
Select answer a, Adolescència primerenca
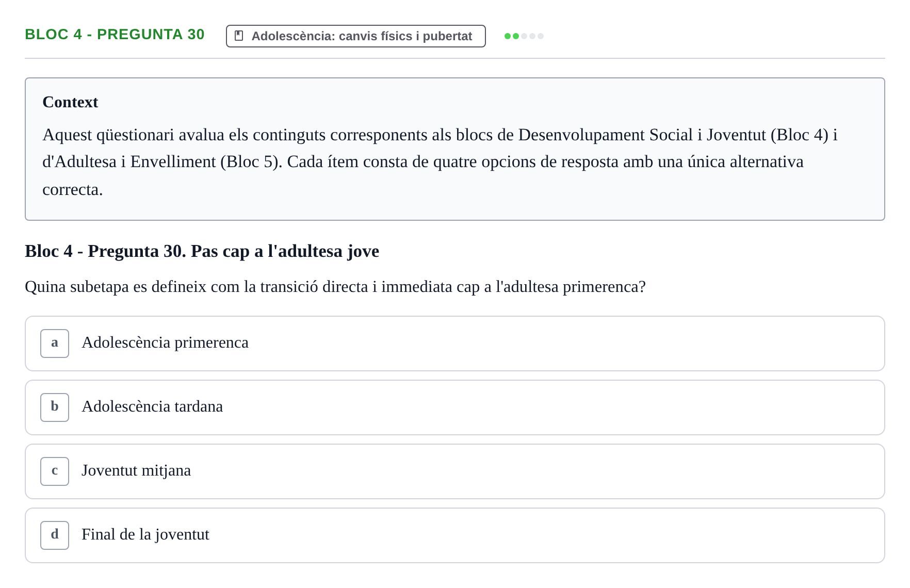tap(454, 344)
